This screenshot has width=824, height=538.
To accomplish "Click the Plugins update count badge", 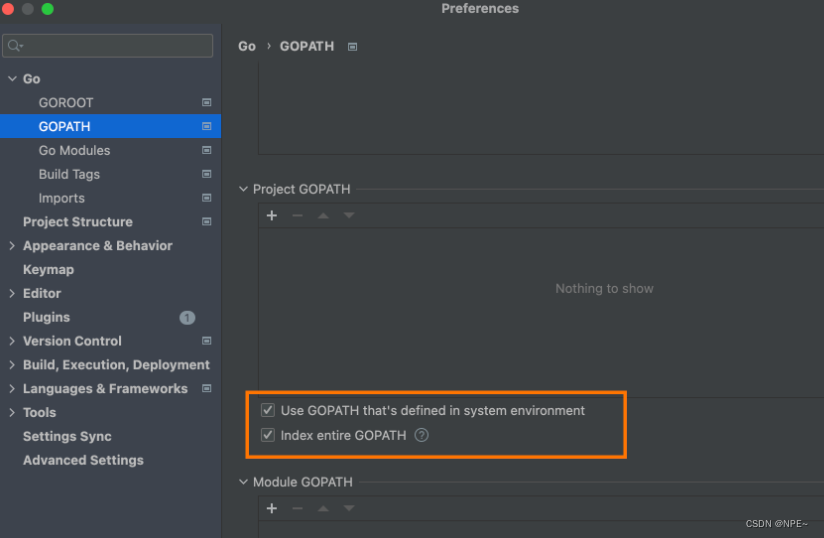I will pyautogui.click(x=187, y=317).
